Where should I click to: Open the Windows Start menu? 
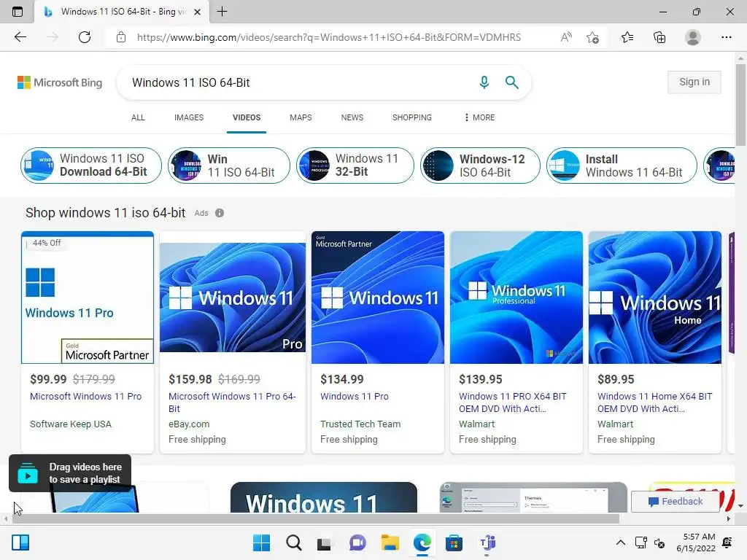tap(262, 542)
